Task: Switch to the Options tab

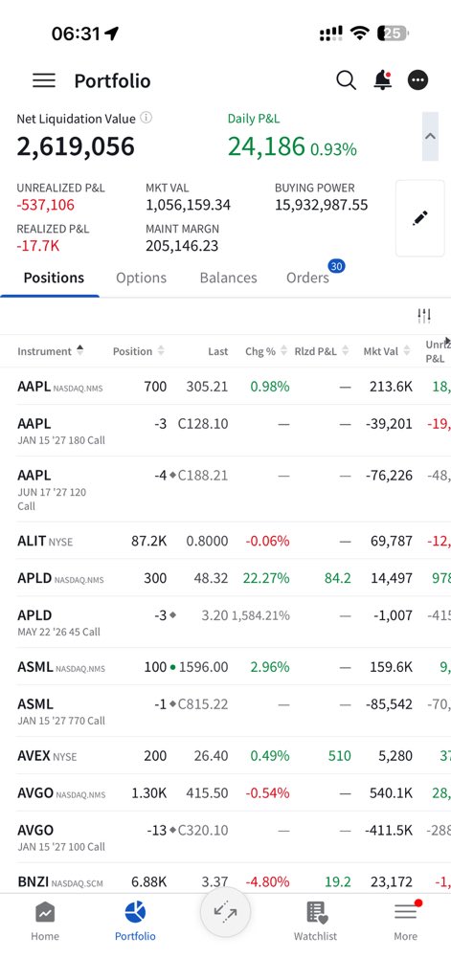Action: click(x=142, y=278)
